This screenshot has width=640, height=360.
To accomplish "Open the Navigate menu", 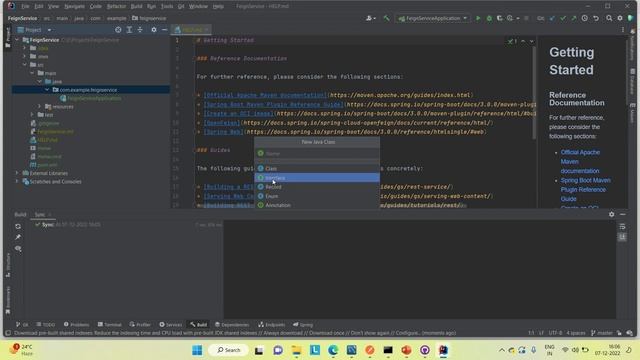I will (74, 7).
